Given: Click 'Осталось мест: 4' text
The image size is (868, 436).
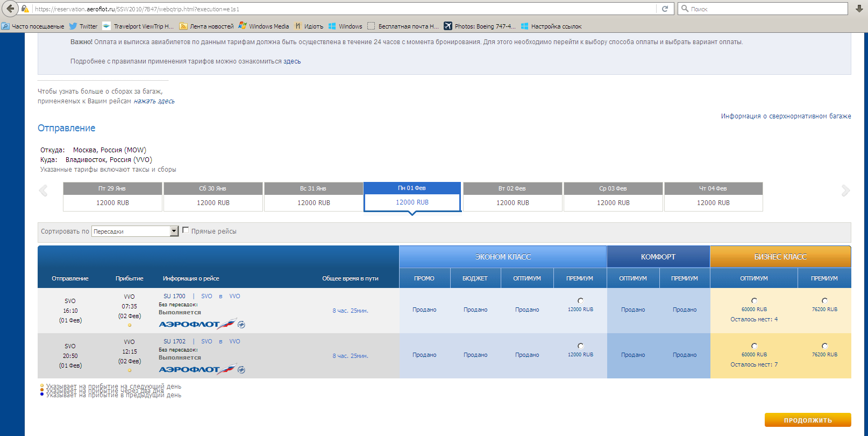Looking at the screenshot, I should [754, 319].
